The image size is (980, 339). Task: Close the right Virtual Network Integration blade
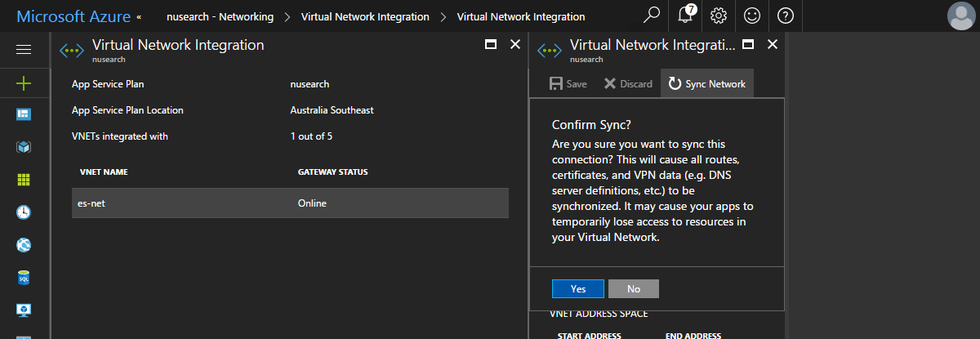pos(773,45)
